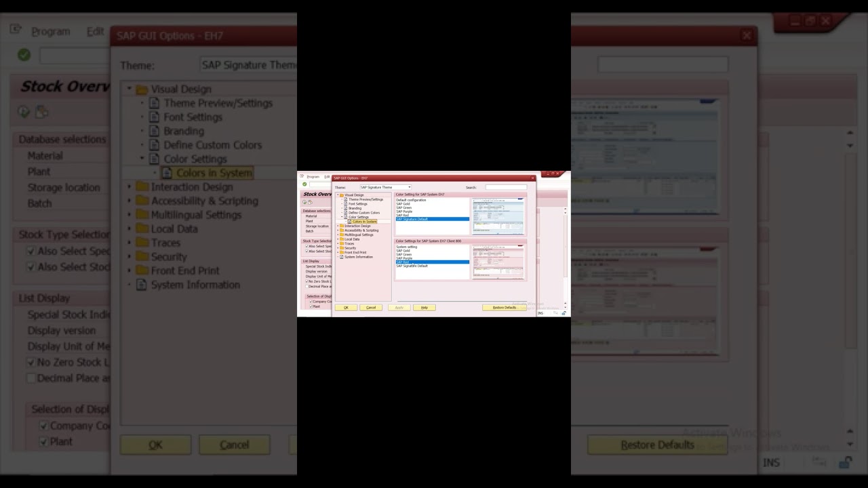The image size is (868, 488).
Task: Click the Search field in SAP GUI Options
Action: 506,187
